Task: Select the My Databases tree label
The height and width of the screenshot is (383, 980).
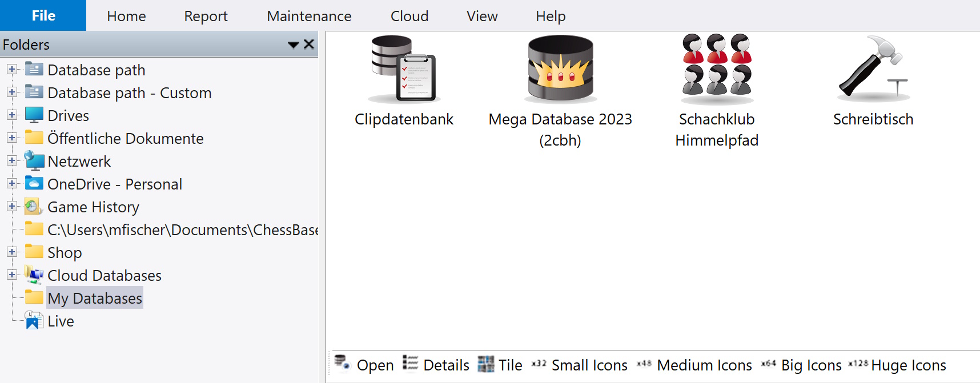Action: click(x=95, y=298)
